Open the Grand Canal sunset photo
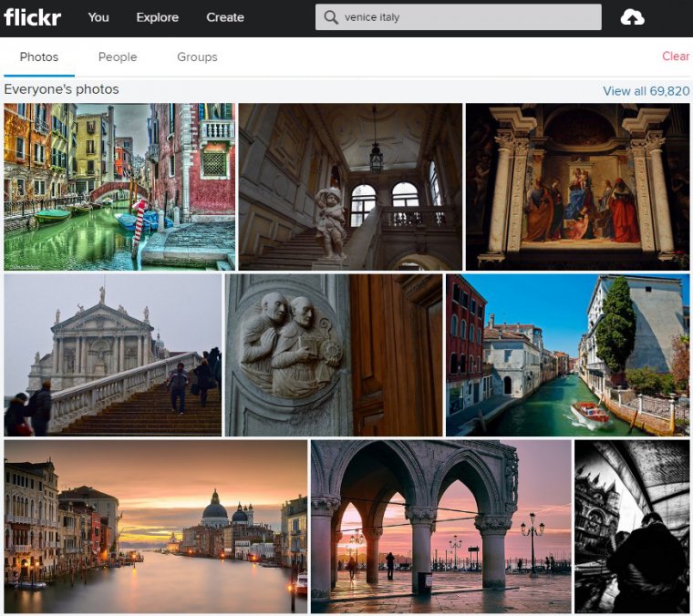The image size is (693, 616). (156, 527)
